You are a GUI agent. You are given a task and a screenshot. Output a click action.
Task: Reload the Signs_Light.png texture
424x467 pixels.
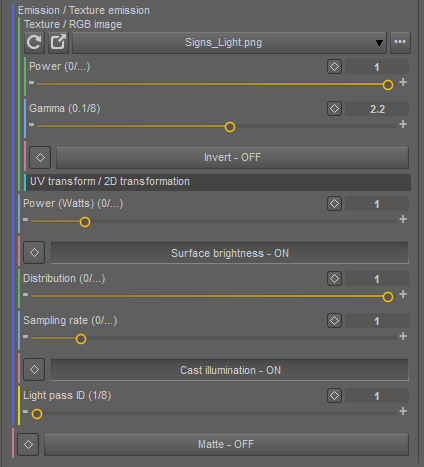[34, 42]
